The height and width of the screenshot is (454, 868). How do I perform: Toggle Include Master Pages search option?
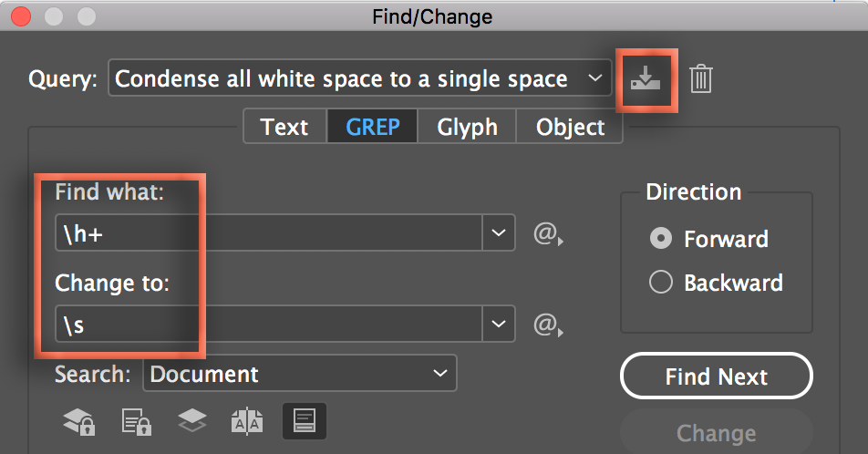coord(248,421)
